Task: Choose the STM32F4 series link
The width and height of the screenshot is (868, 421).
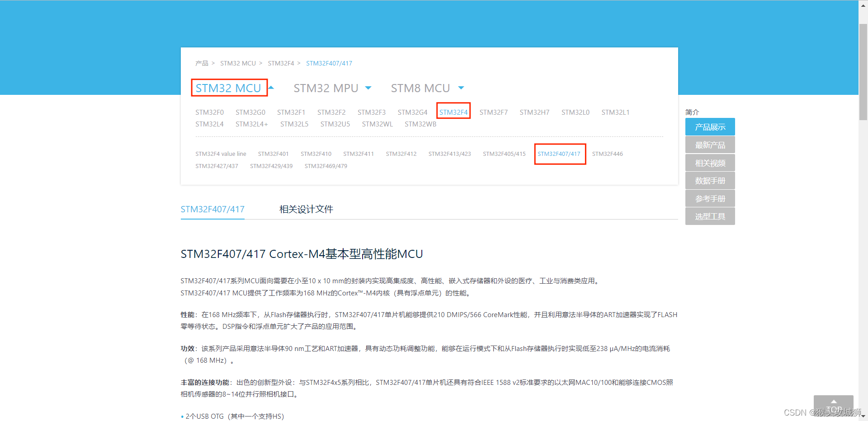Action: 453,112
